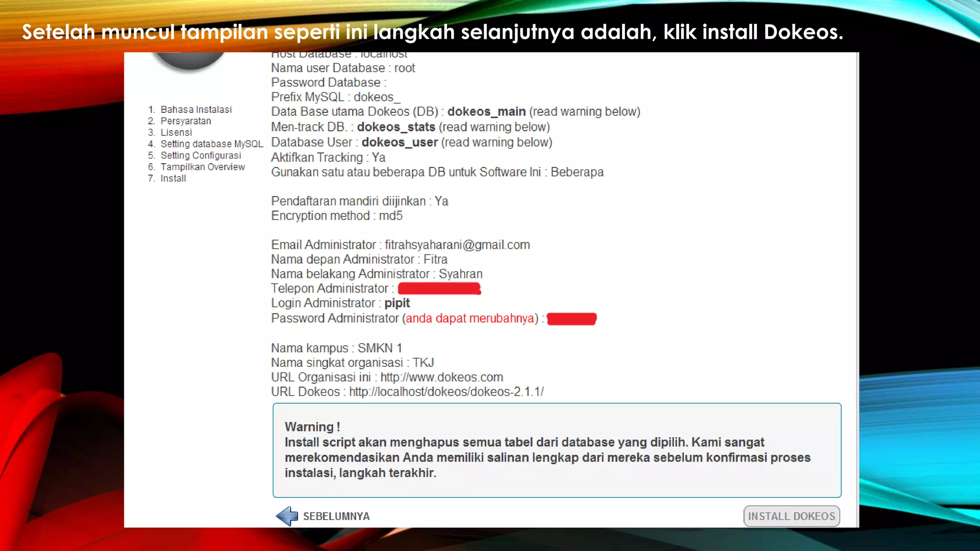Screen dimensions: 980x551
Task: Click the Nama user Database : root line
Action: pos(343,68)
